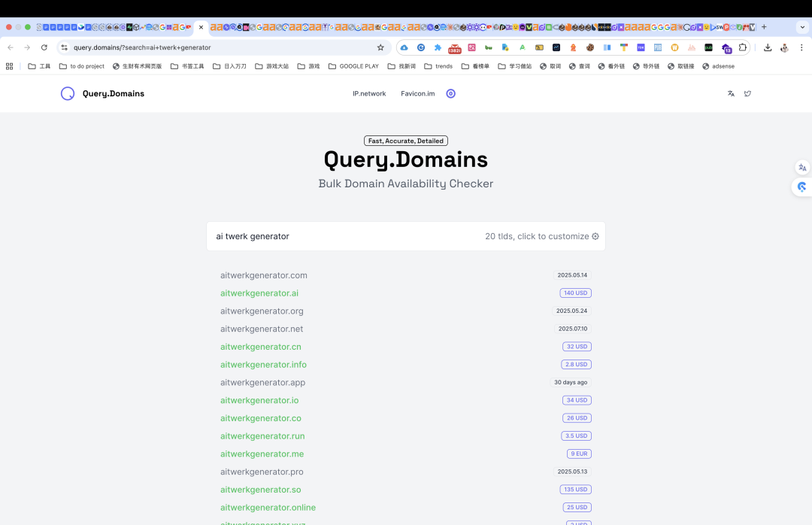Open the browser downloads icon
Viewport: 812px width, 525px height.
click(x=768, y=47)
